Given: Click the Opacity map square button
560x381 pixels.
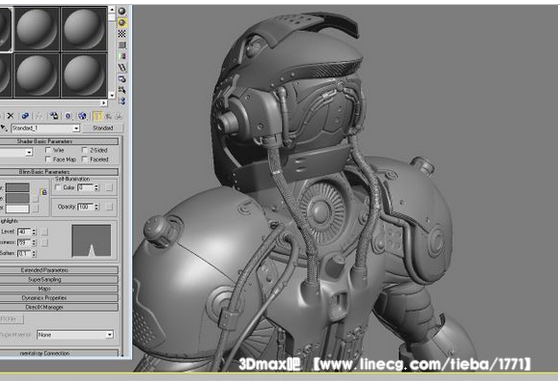Looking at the screenshot, I should 109,206.
